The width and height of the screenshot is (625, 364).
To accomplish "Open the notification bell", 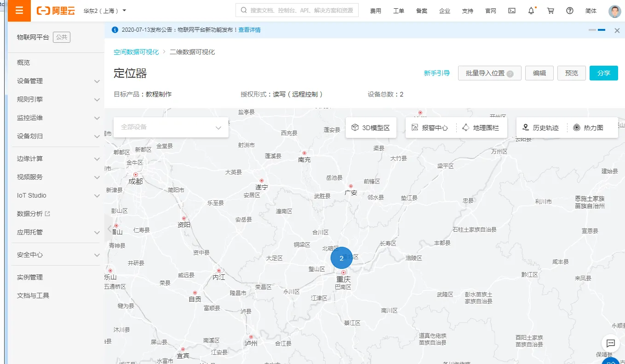I will pyautogui.click(x=531, y=11).
